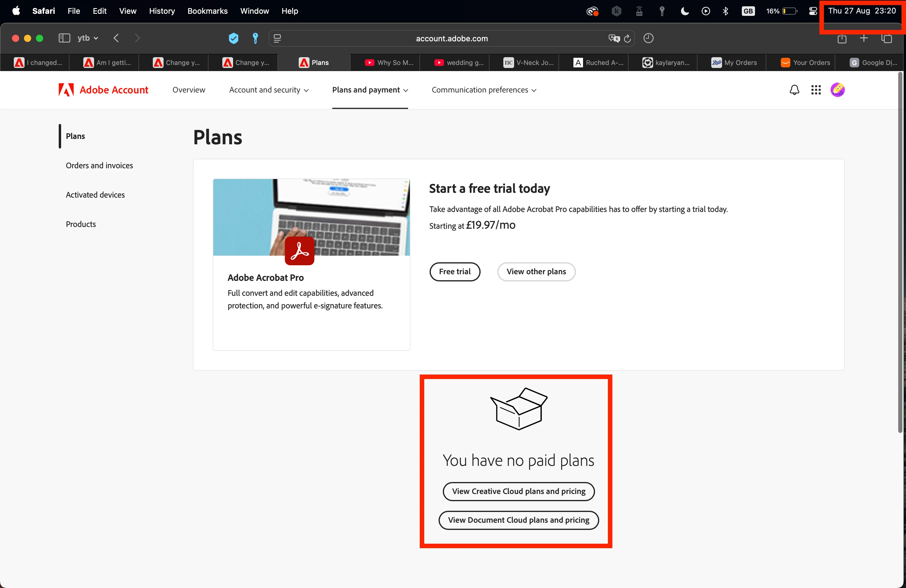The height and width of the screenshot is (588, 906).
Task: Open the password manager key icon in toolbar
Action: 255,38
